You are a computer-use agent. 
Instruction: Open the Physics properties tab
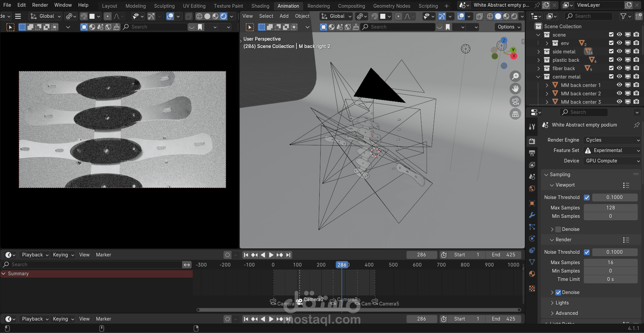pos(532,239)
